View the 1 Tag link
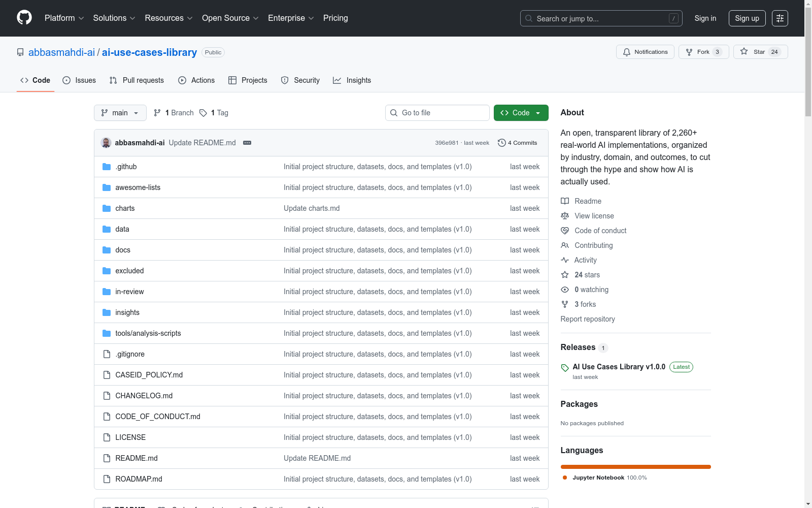This screenshot has width=812, height=508. click(214, 113)
